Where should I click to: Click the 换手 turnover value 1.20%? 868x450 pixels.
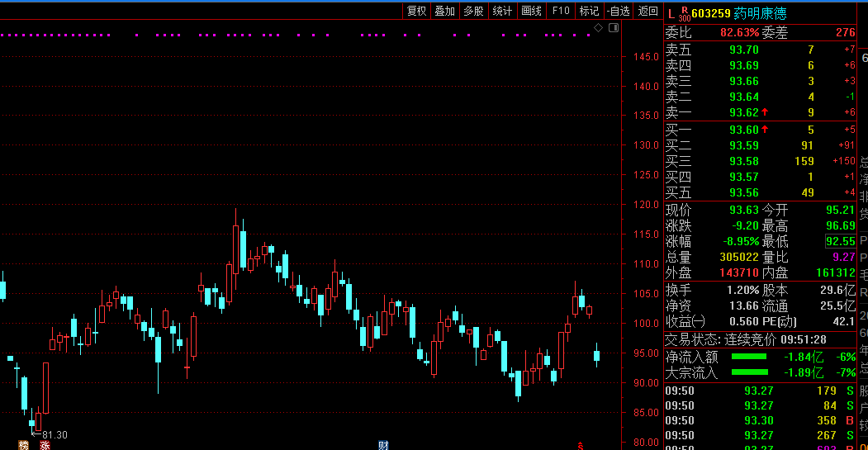point(743,290)
